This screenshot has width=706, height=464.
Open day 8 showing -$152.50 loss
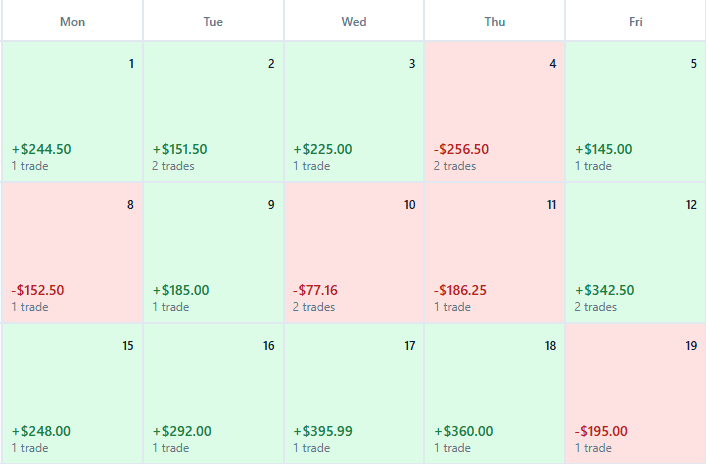72,253
